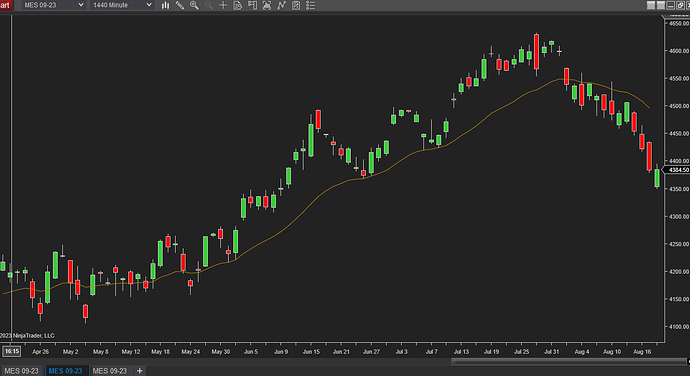This screenshot has height=376, width=690.
Task: Click the zoom in magnifier icon
Action: pyautogui.click(x=194, y=5)
